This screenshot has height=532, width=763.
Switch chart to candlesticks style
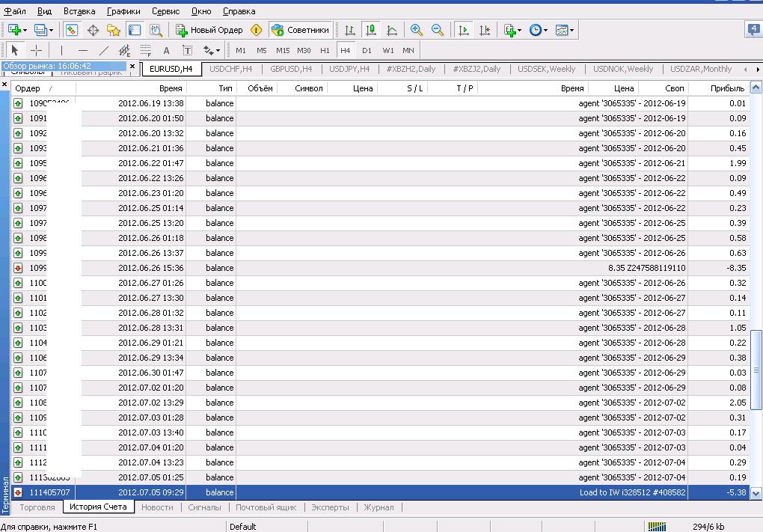coord(371,30)
